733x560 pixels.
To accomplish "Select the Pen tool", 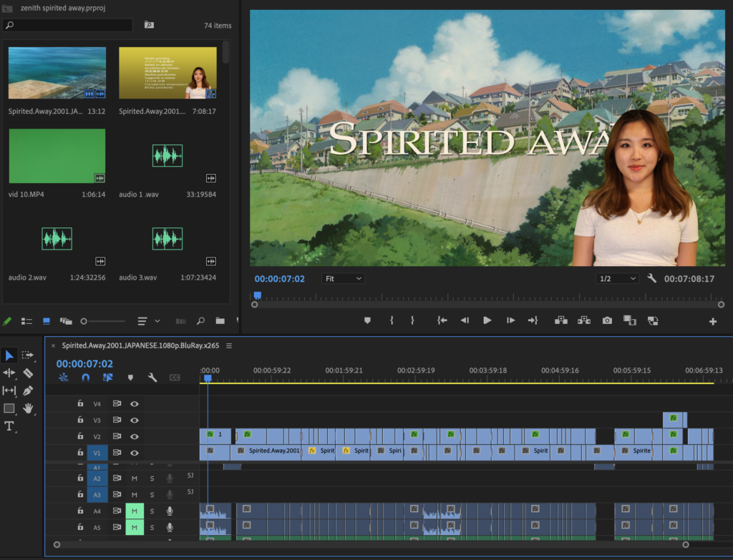I will [28, 390].
